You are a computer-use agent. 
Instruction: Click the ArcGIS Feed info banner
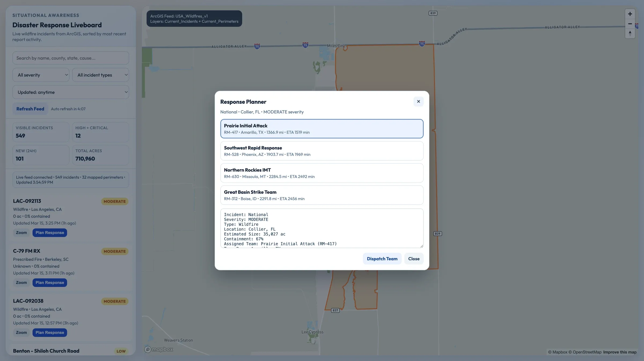pos(194,19)
